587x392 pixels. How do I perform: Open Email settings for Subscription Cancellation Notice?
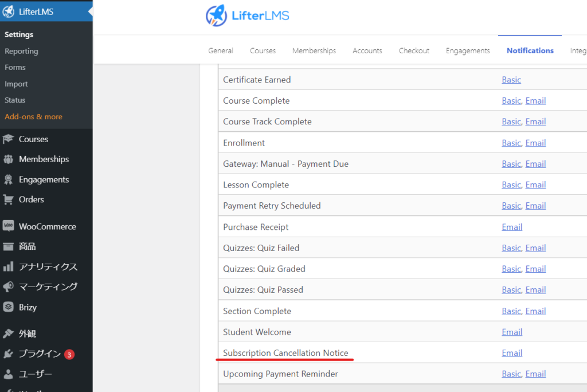click(x=512, y=354)
